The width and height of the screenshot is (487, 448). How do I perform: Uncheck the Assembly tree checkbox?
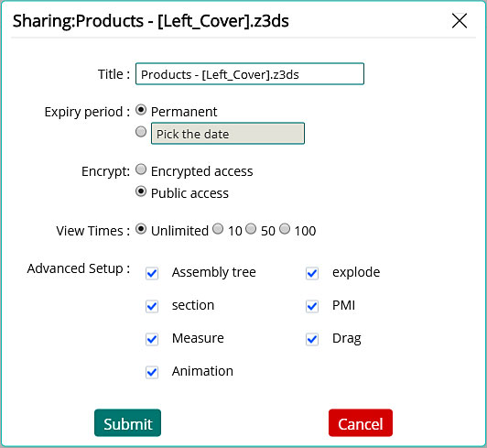click(x=152, y=273)
